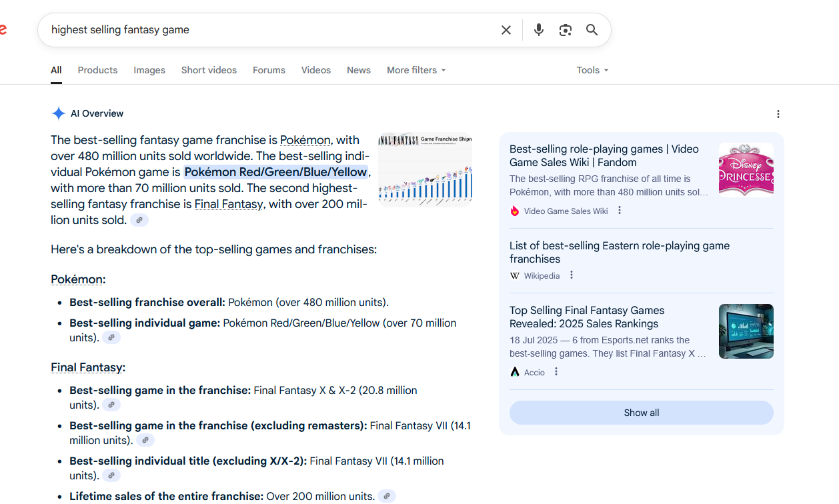The height and width of the screenshot is (504, 839).
Task: Open three-dot menu beside Accio source
Action: (x=556, y=372)
